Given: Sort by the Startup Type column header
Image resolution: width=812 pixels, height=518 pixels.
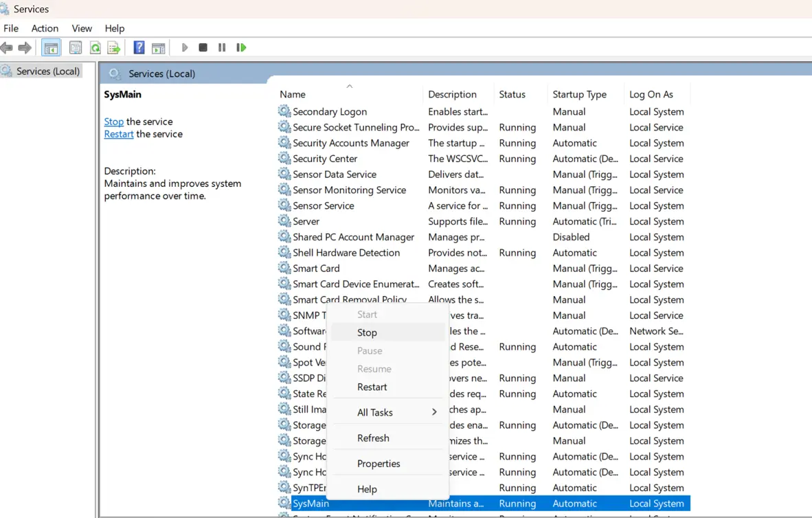Looking at the screenshot, I should 579,94.
